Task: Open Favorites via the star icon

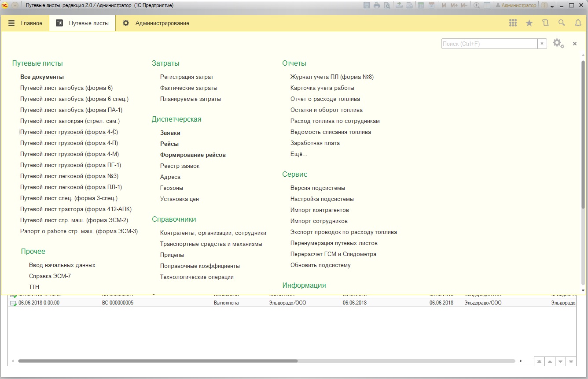Action: coord(529,23)
